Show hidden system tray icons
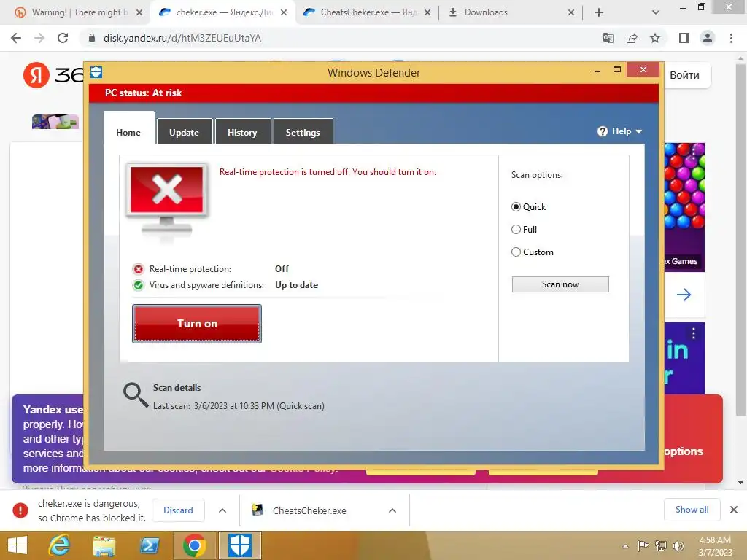747x560 pixels. click(625, 546)
